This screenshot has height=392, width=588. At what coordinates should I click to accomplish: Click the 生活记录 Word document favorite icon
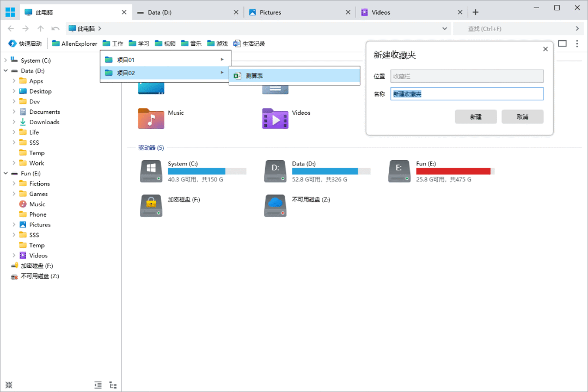pos(236,44)
